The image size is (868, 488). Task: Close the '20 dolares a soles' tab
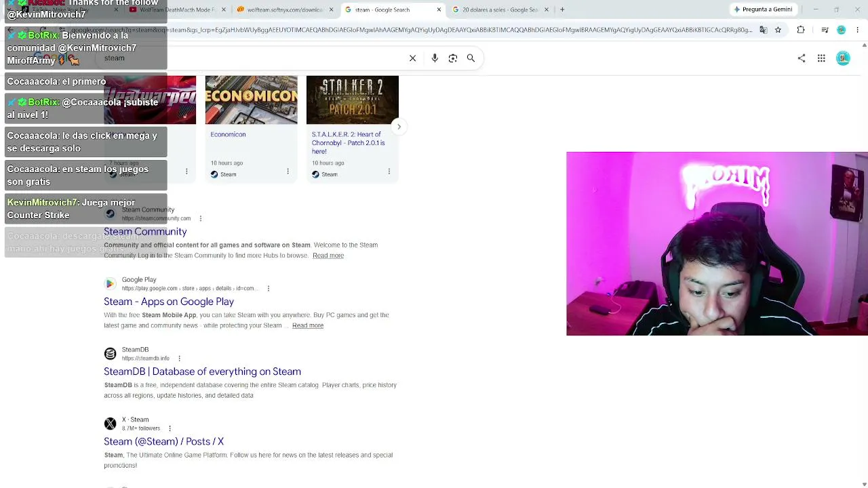tap(546, 9)
